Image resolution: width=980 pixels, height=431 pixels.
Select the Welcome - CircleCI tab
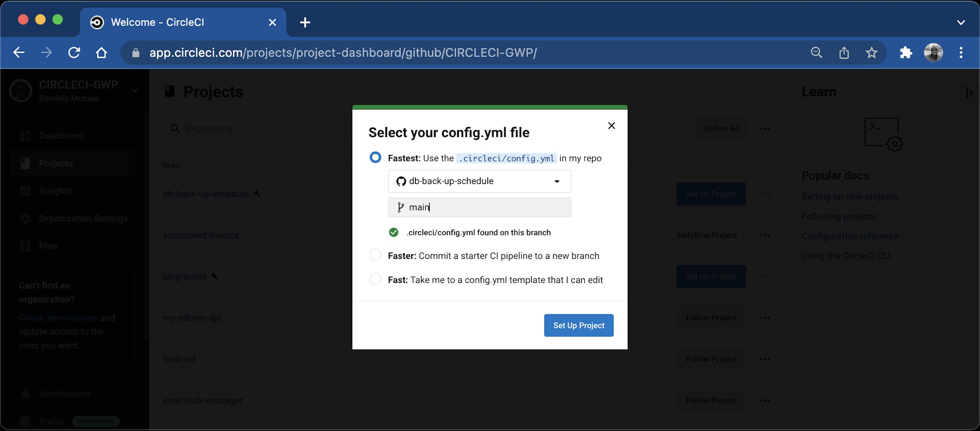pos(184,23)
